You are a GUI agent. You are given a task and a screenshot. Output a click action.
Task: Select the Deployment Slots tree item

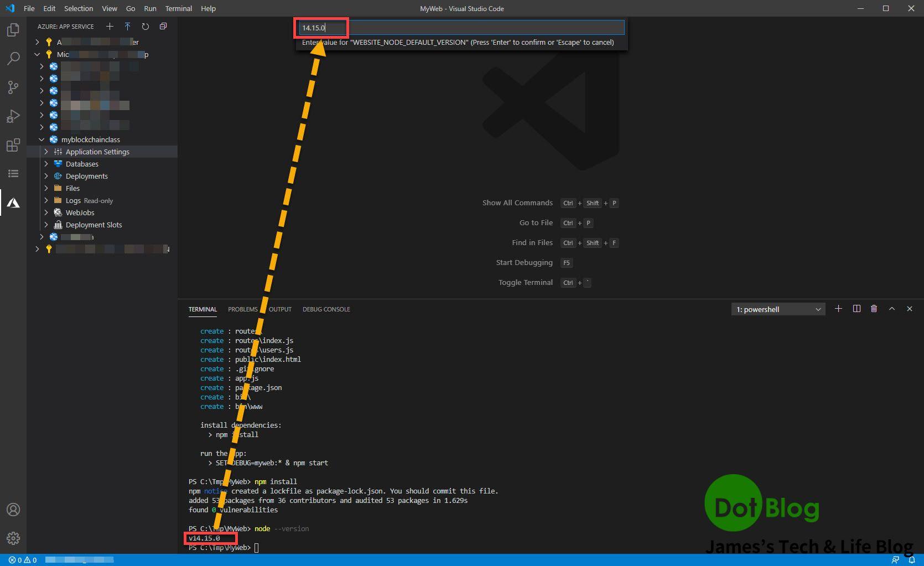pos(94,225)
